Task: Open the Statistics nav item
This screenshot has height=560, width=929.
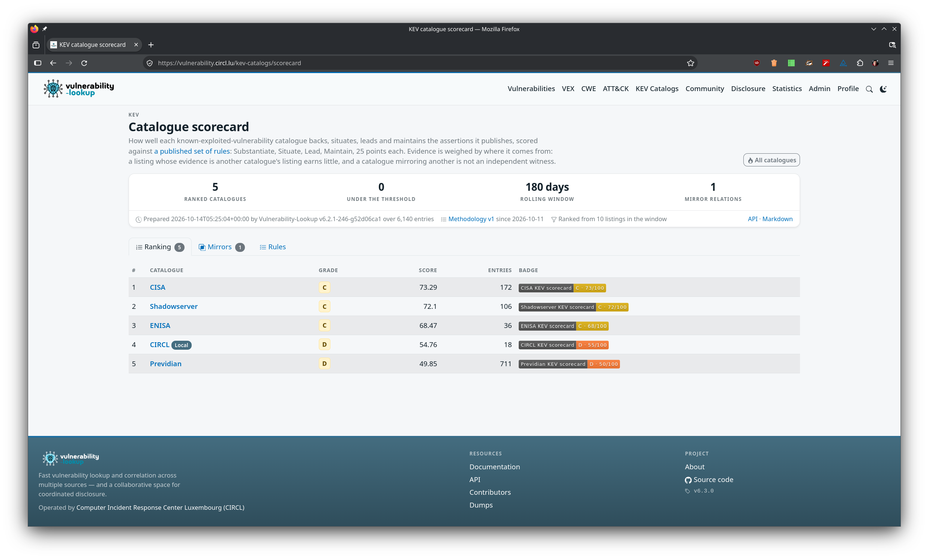Action: click(x=787, y=88)
